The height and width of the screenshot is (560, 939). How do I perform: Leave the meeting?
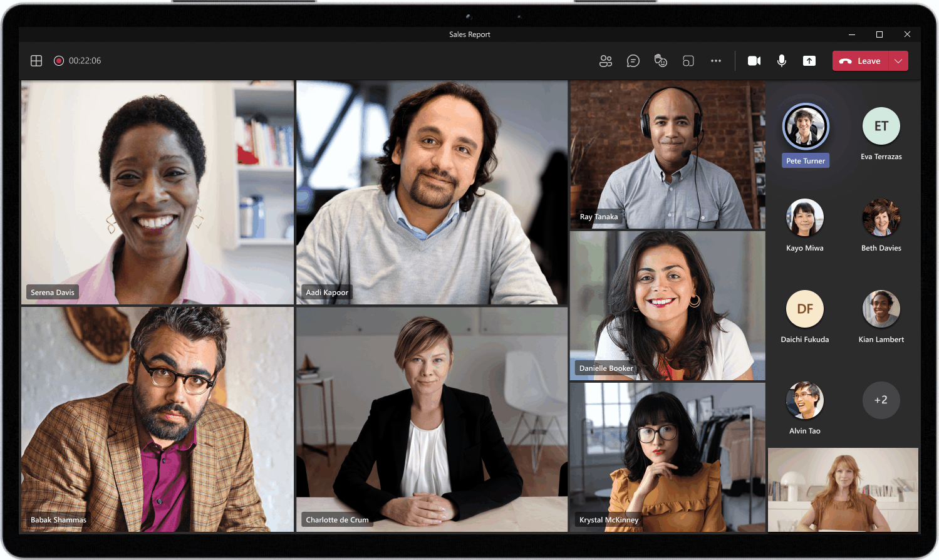864,61
